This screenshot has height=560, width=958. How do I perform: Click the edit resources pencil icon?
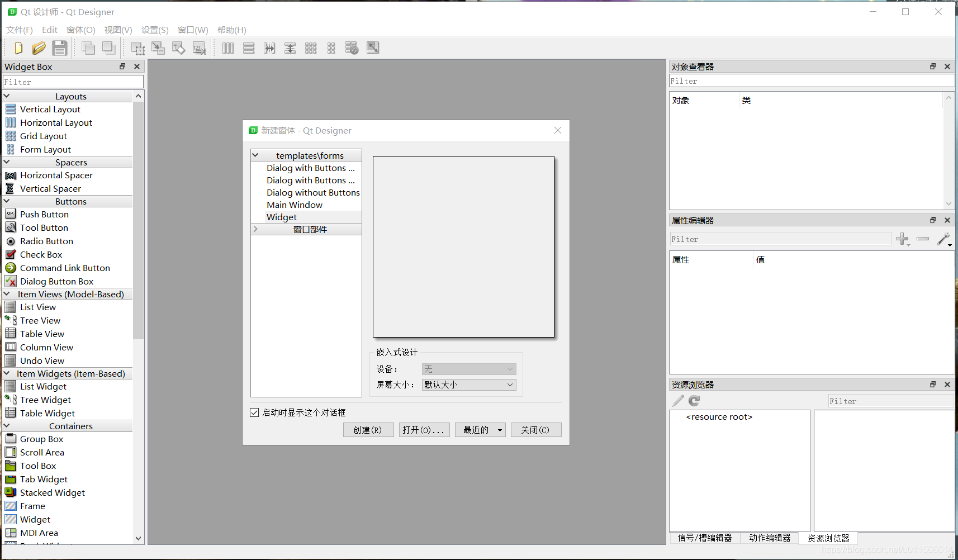[x=678, y=401]
